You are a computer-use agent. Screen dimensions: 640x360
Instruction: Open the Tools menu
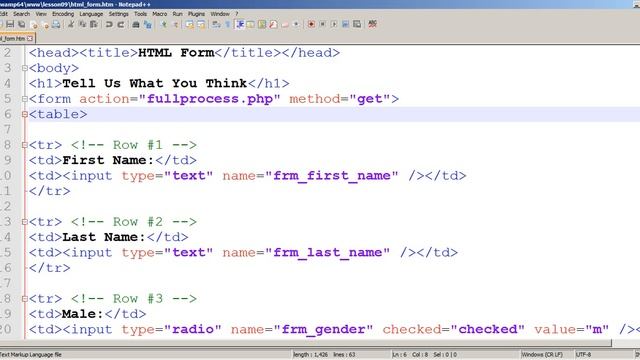point(140,14)
